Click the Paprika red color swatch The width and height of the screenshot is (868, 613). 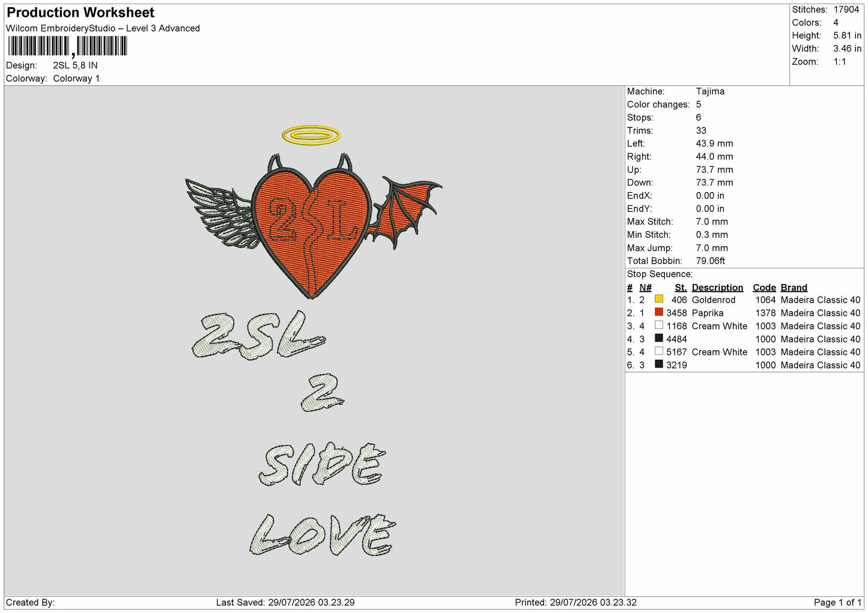tap(659, 312)
